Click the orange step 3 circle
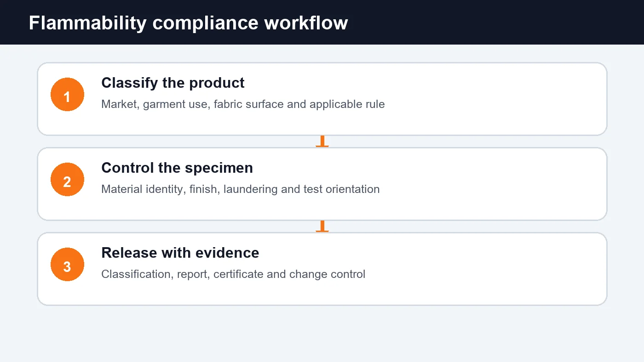The image size is (644, 362). (67, 264)
